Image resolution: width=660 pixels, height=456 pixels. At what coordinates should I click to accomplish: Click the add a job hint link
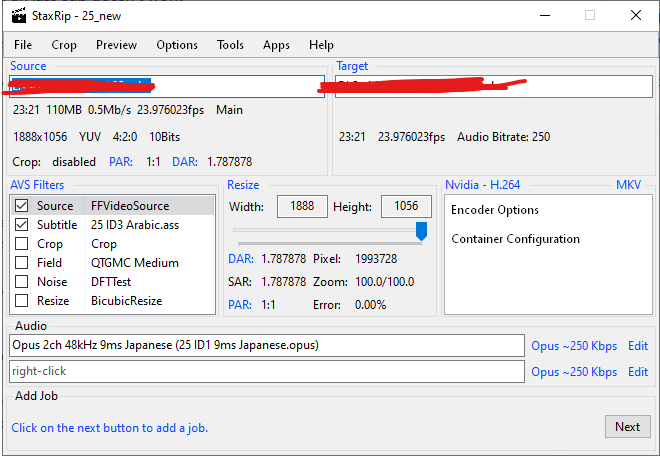(109, 428)
